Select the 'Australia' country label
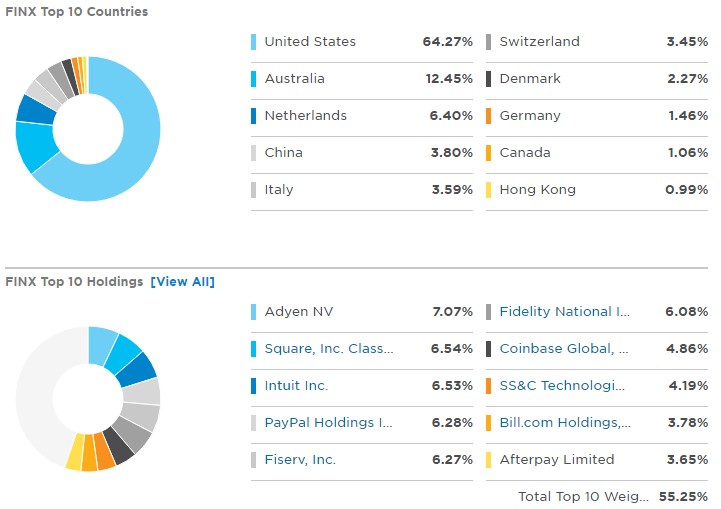Image resolution: width=721 pixels, height=509 pixels. click(x=294, y=79)
